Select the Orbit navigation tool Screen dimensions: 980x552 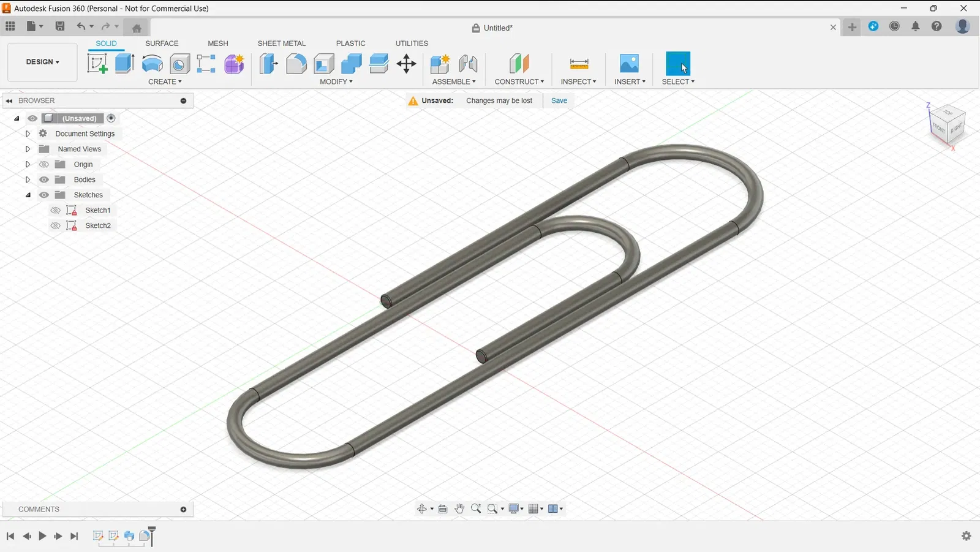coord(422,509)
